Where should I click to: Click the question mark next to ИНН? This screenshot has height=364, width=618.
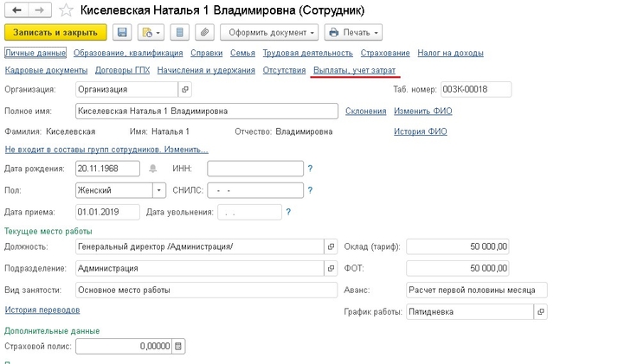310,169
